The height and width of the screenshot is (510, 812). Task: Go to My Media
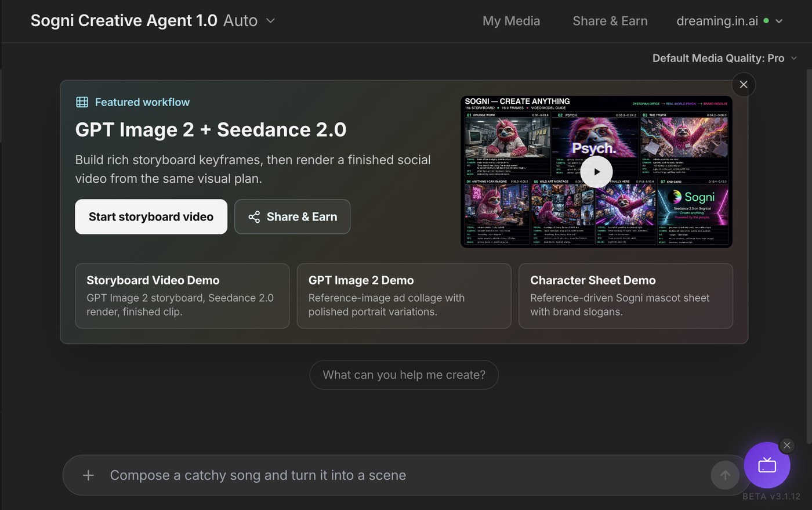coord(511,21)
